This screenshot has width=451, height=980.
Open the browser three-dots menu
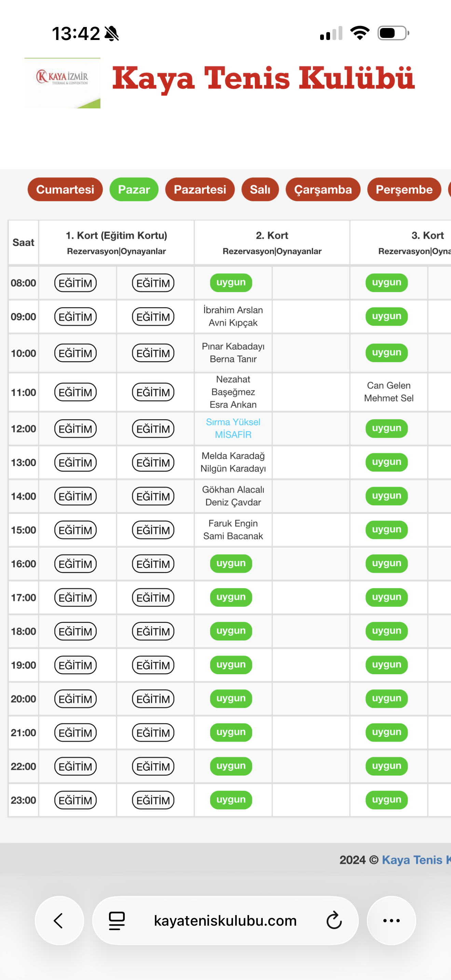(391, 921)
